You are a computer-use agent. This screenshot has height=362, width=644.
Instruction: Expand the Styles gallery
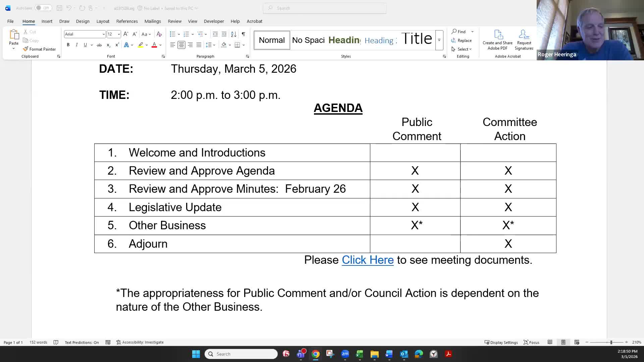pos(439,40)
